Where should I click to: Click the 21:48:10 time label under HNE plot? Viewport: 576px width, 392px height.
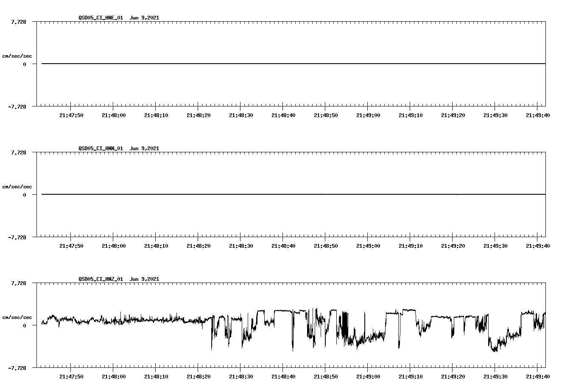pyautogui.click(x=156, y=115)
